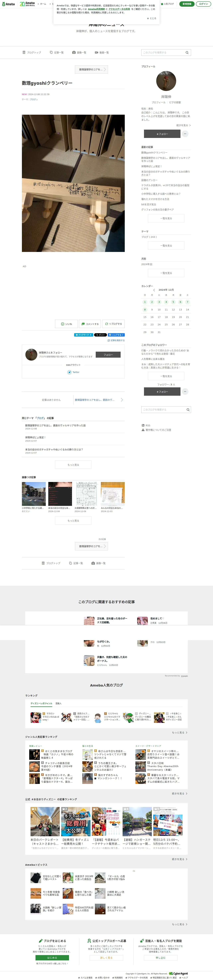Open thumbnail of 小中学校に導入する image post
Image resolution: width=213 pixels, height=980 pixels.
[34, 494]
